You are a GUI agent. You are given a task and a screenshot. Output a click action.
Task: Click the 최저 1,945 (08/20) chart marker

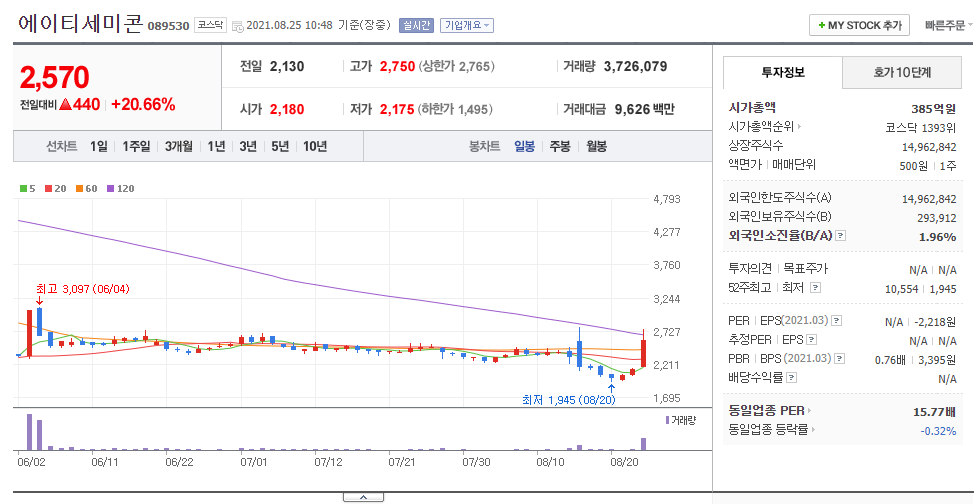pos(568,400)
